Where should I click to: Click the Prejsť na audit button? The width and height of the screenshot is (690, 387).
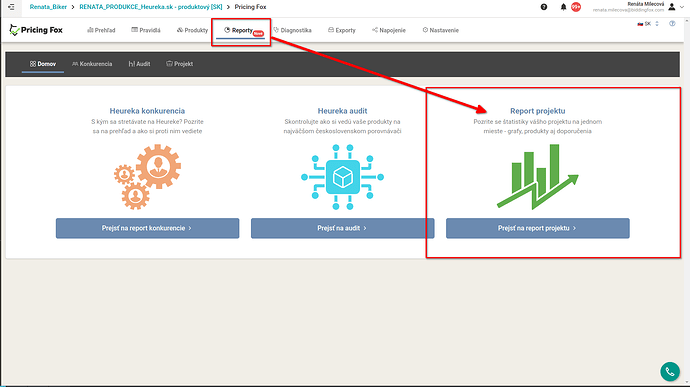(342, 228)
